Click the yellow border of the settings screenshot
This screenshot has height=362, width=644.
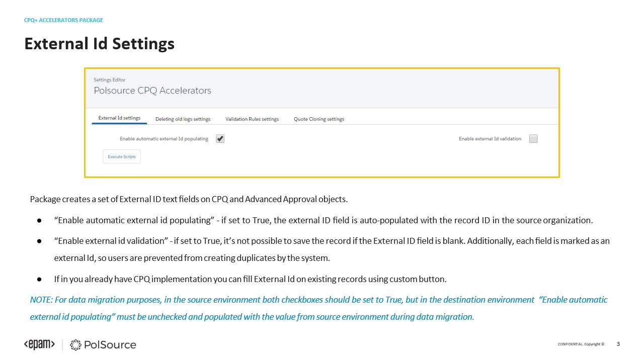[322, 68]
